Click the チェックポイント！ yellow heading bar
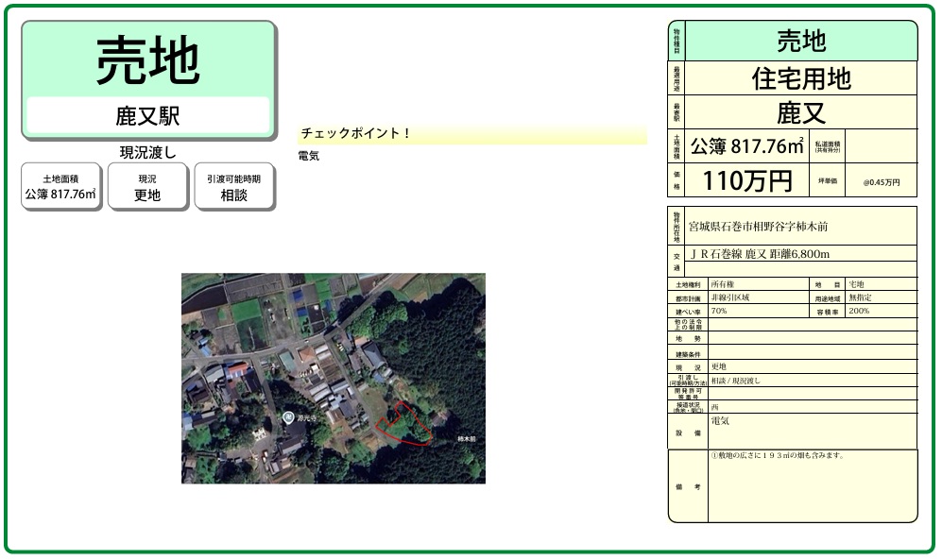 point(472,134)
